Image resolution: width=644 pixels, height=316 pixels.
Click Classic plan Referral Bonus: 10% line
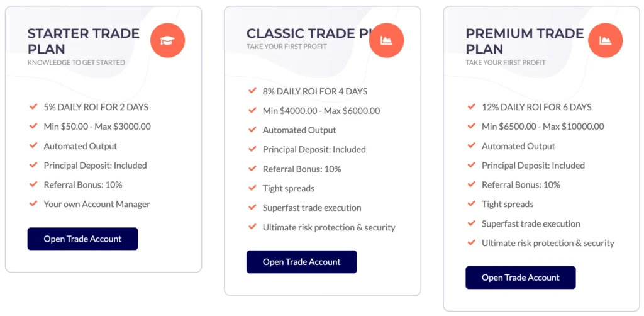point(302,169)
